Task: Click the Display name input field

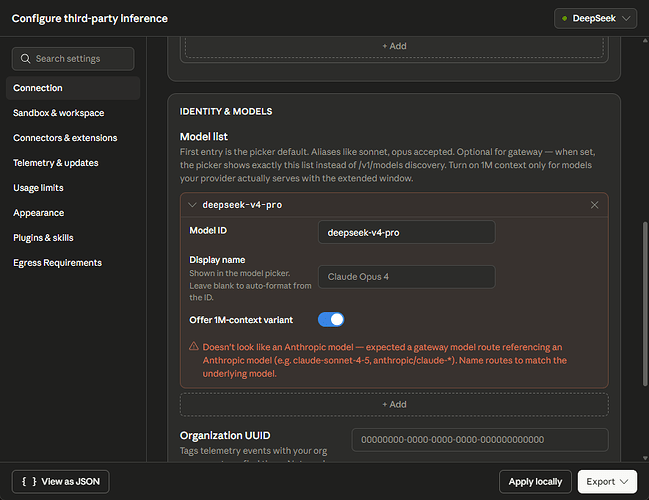Action: [x=406, y=276]
